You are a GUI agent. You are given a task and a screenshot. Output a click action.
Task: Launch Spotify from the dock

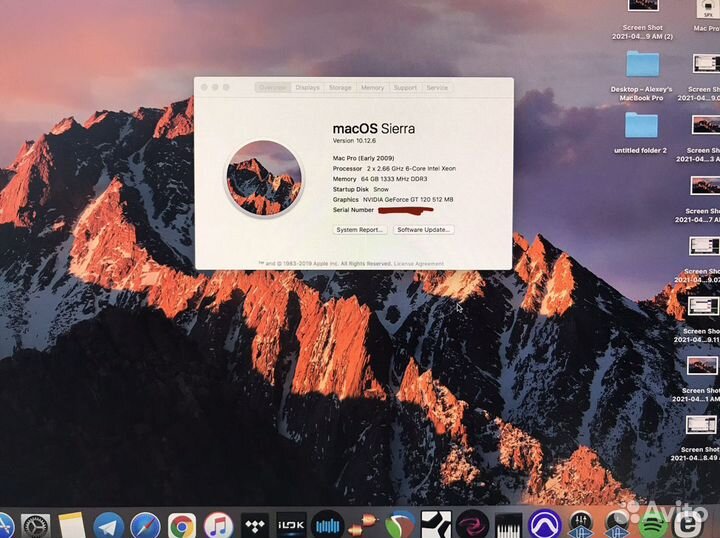pos(652,526)
